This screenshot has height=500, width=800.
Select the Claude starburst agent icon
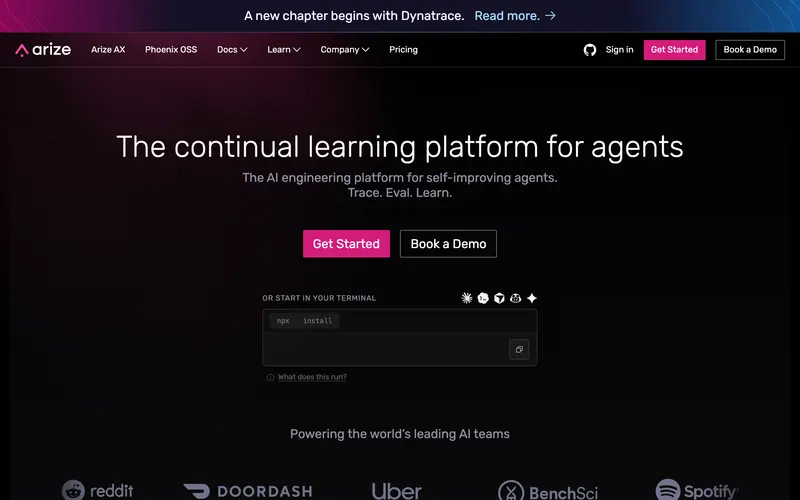(466, 298)
